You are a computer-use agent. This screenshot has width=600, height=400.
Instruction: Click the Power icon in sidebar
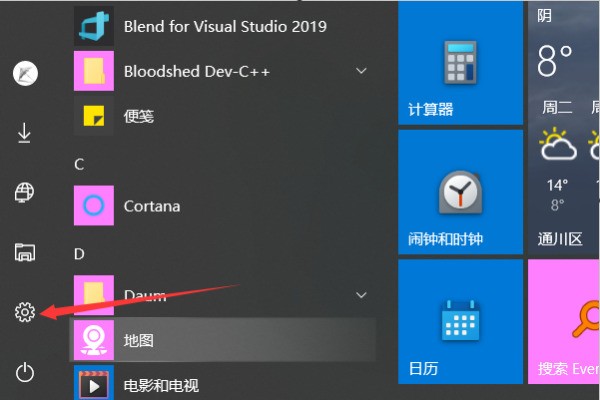25,373
